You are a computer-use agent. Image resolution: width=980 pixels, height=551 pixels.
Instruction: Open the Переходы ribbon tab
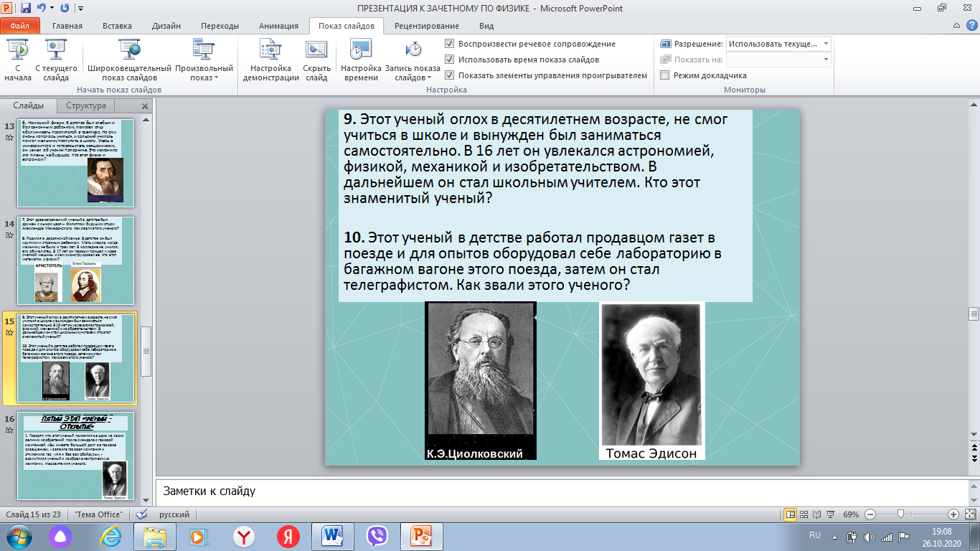[x=220, y=26]
